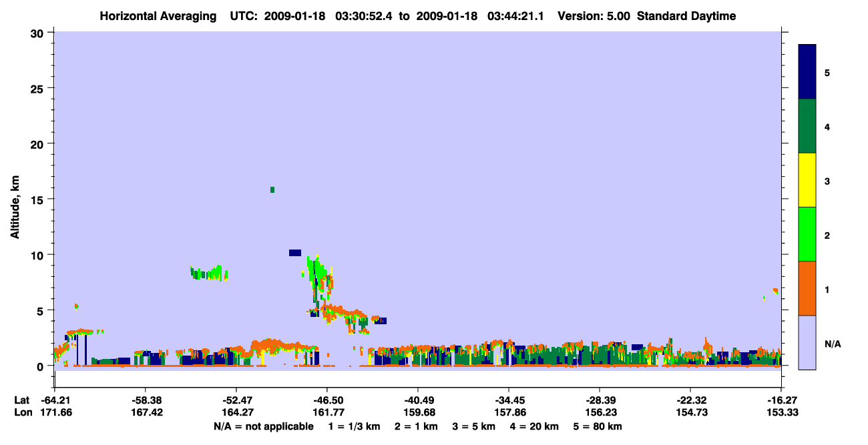This screenshot has height=445, width=868.
Task: Click latitude value -16.27
Action: 781,400
